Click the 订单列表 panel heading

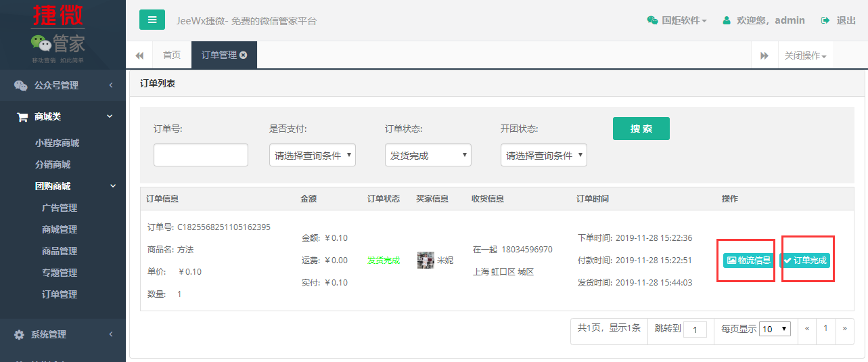point(158,84)
